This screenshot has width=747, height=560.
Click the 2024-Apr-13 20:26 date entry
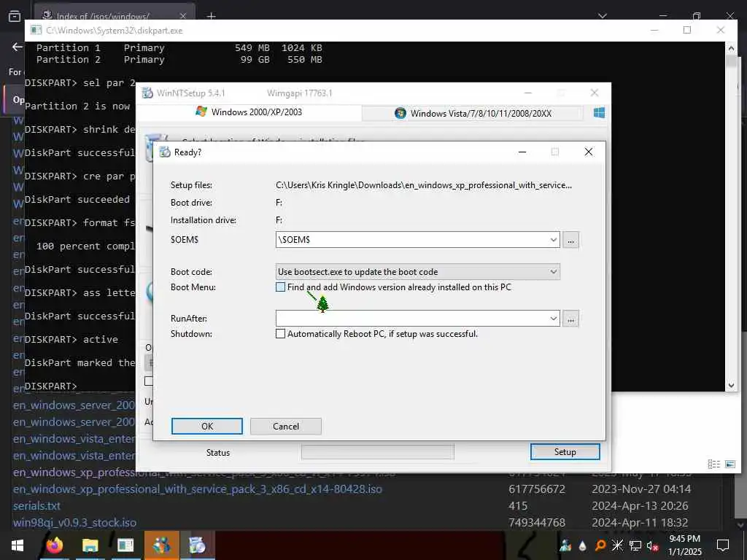[x=640, y=506]
